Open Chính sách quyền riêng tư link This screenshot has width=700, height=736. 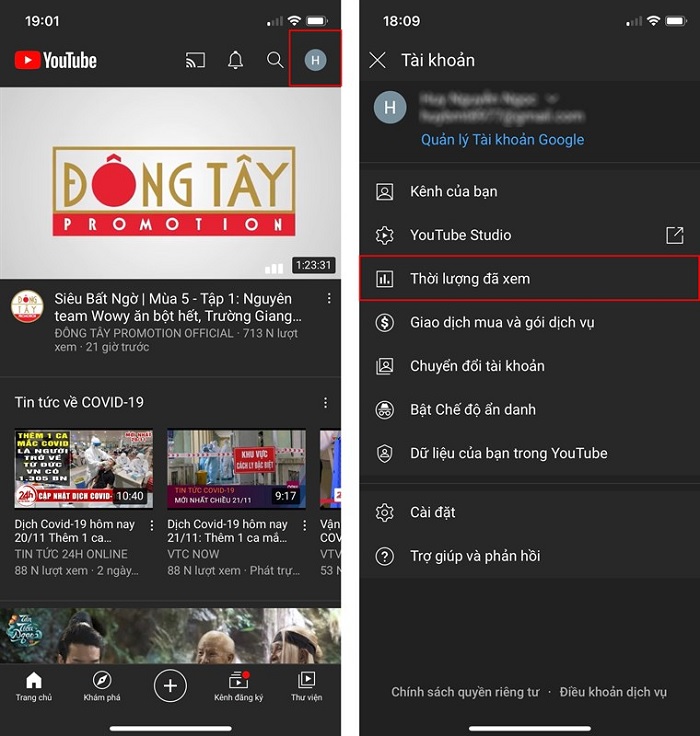(465, 692)
